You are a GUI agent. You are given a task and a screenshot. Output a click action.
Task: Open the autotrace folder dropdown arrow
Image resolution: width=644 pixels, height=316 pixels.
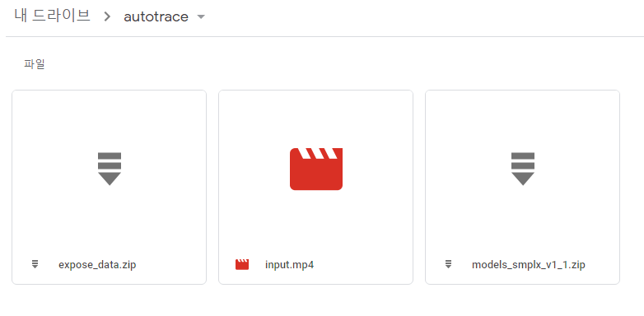tap(201, 16)
